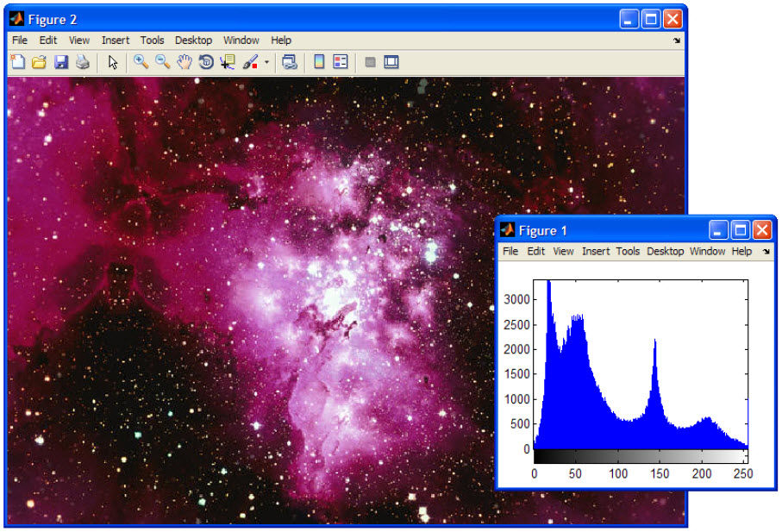Turn on the Data Cursor tool
This screenshot has width=782, height=532.
coord(226,61)
